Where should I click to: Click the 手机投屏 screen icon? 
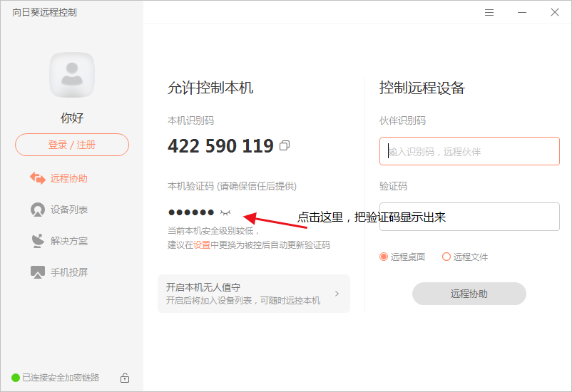pyautogui.click(x=38, y=272)
